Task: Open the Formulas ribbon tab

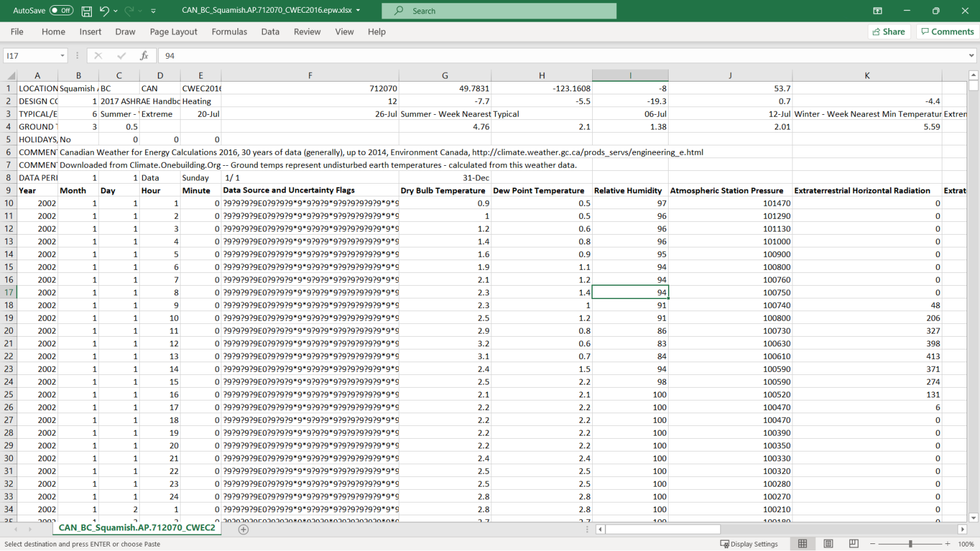Action: pos(229,32)
